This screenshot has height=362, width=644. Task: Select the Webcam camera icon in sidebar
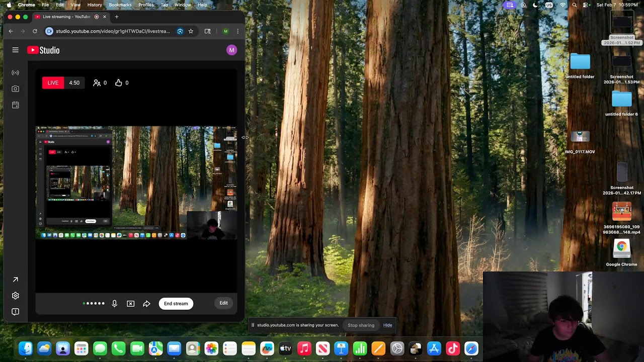click(15, 89)
